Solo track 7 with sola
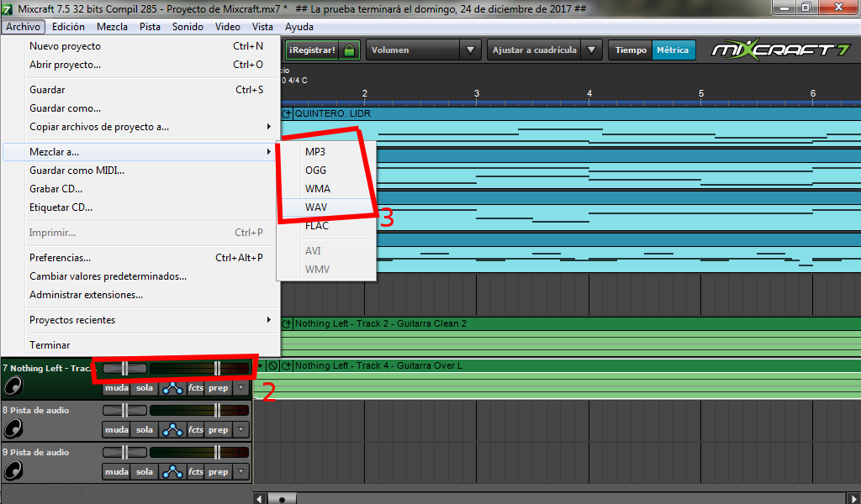Viewport: 861px width, 504px height. coord(145,388)
